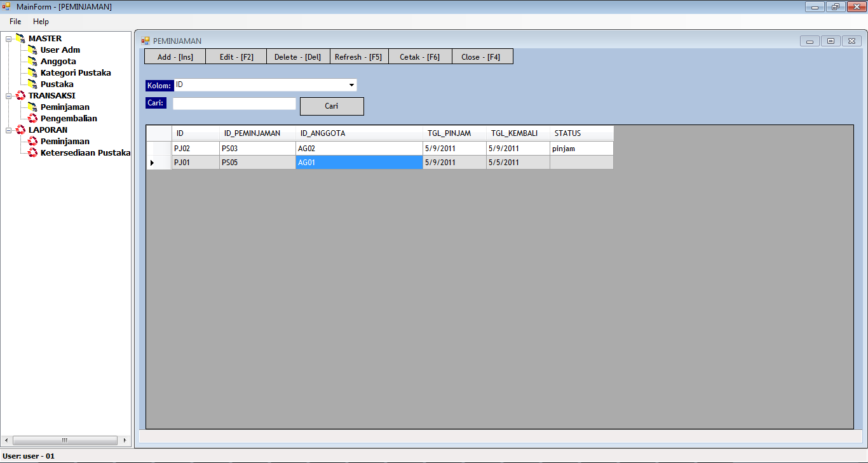868x463 pixels.
Task: Click the tree scrollbar left arrow
Action: tap(6, 440)
